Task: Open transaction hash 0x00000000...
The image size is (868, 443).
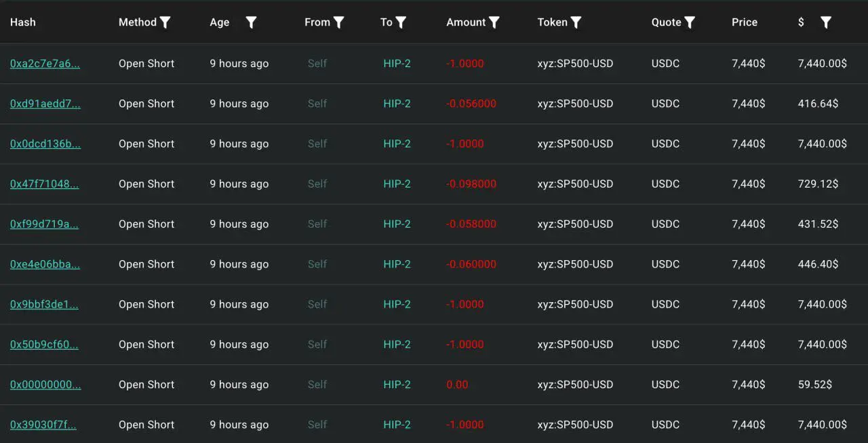Action: tap(45, 385)
